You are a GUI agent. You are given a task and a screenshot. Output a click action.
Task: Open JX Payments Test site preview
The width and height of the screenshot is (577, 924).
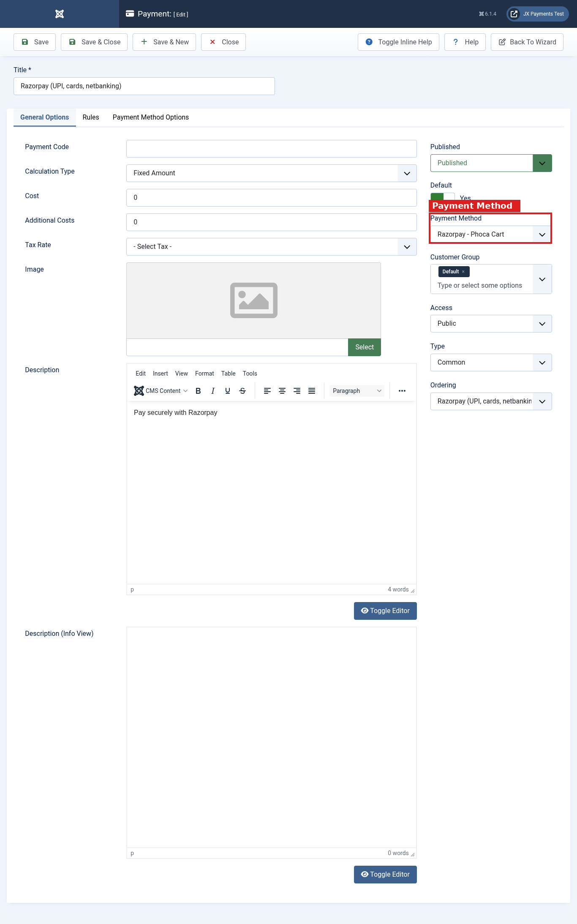coord(538,14)
